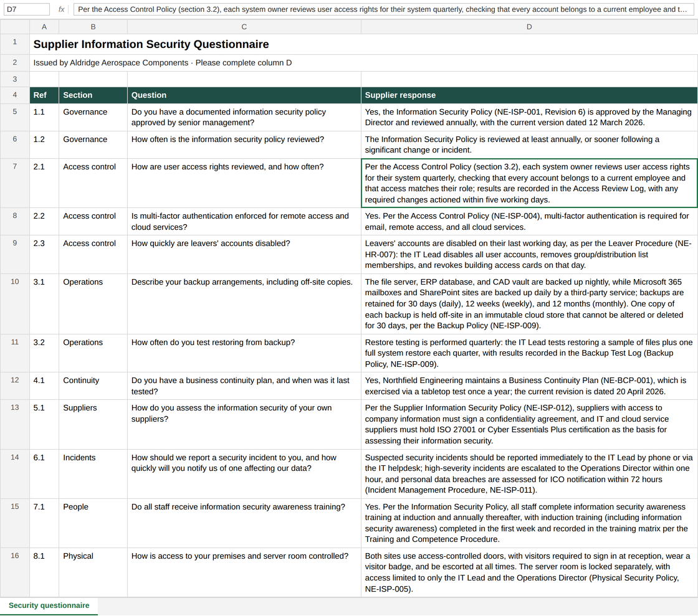Click the response about ICO notification within 72 hours
Viewport: 698px width, 616px height.
coord(529,473)
